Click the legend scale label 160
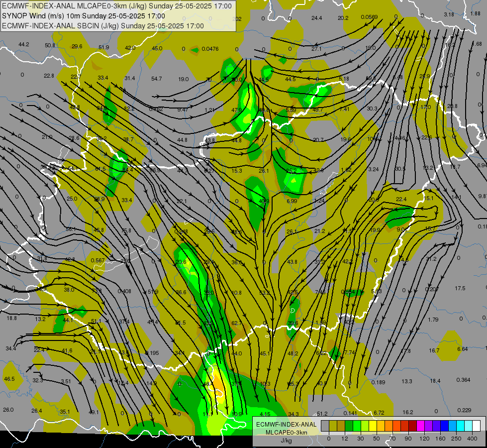487x448 pixels. [440, 439]
